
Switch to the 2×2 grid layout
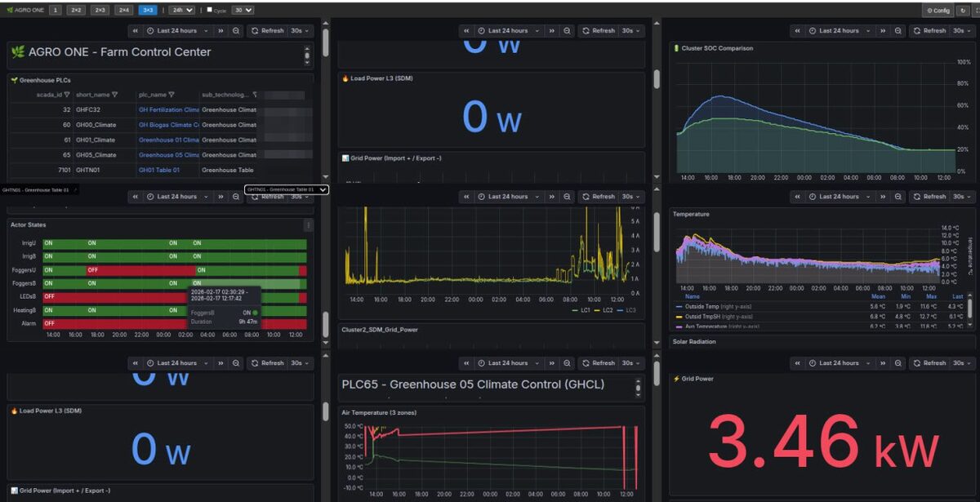pos(75,11)
